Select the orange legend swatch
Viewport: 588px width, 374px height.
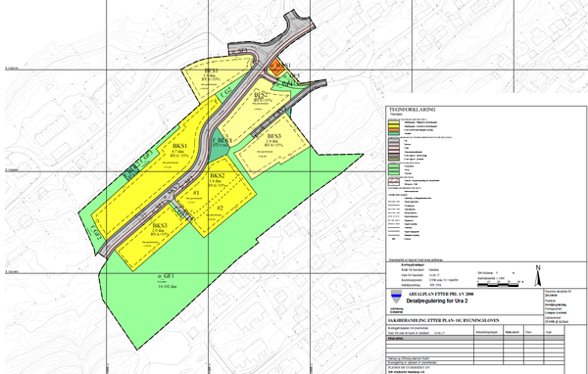[394, 129]
